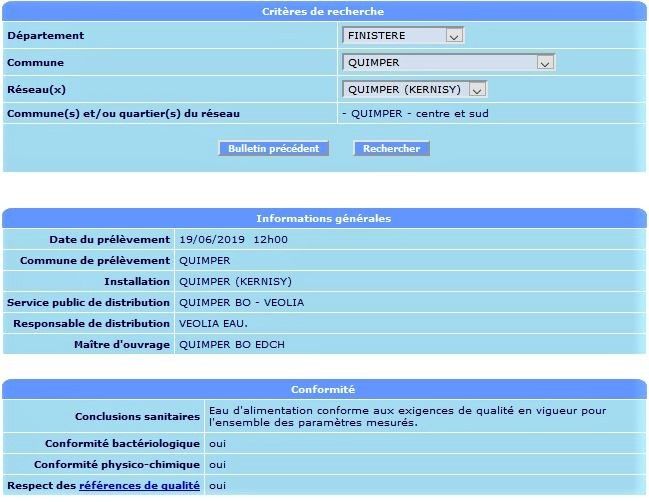The height and width of the screenshot is (502, 649).
Task: Click the Conclusions sanitaires paragraph text
Action: coord(407,417)
